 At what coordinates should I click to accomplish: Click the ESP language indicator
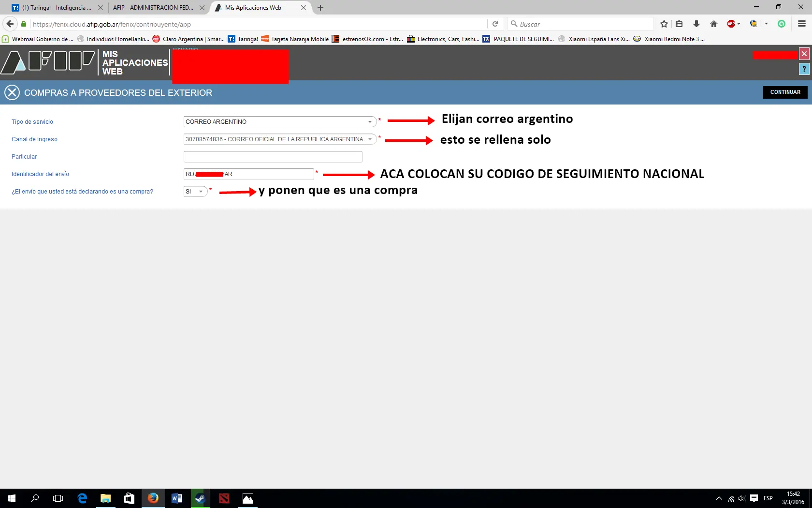click(x=768, y=498)
